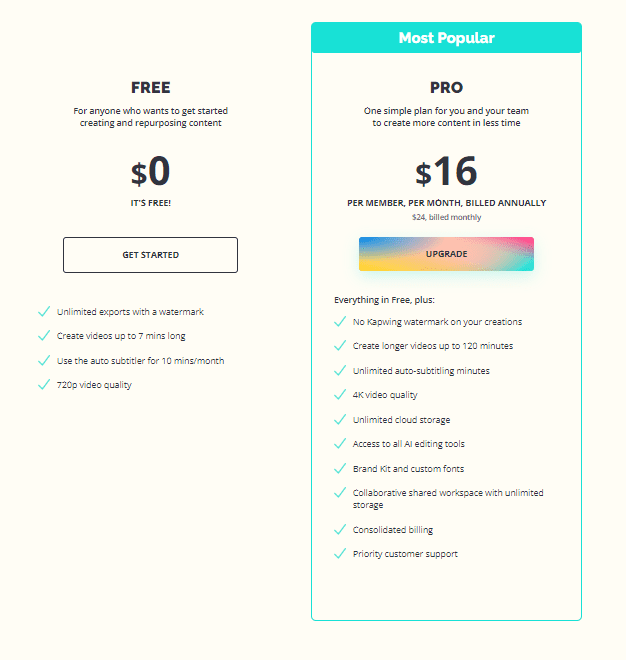Click the $0 price text
Screen dimensions: 626x660
click(x=150, y=172)
